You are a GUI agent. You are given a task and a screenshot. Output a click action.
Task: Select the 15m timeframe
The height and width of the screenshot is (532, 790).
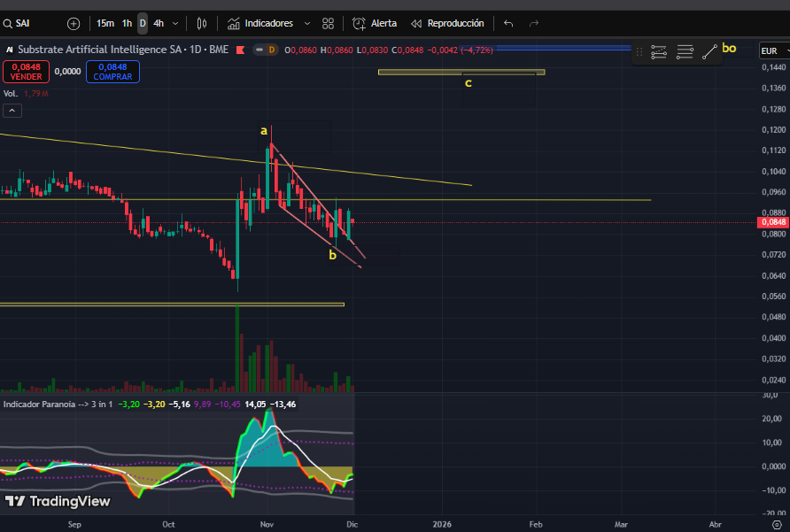105,23
